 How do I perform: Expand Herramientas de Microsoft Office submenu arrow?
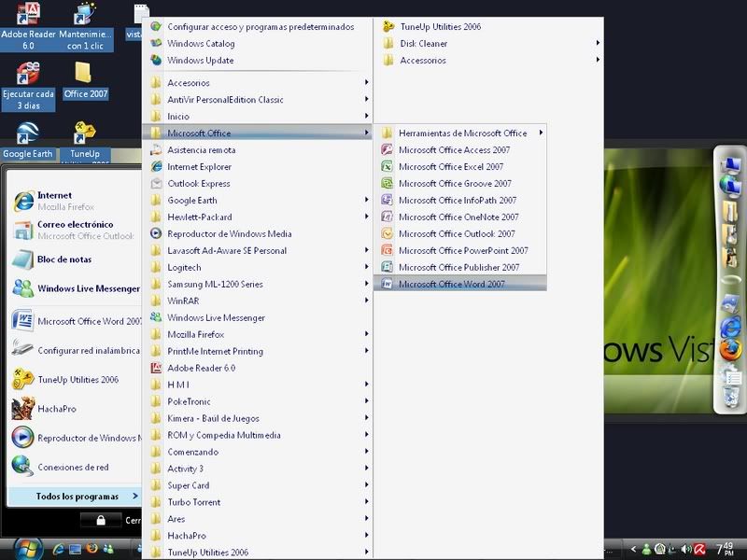coord(541,133)
